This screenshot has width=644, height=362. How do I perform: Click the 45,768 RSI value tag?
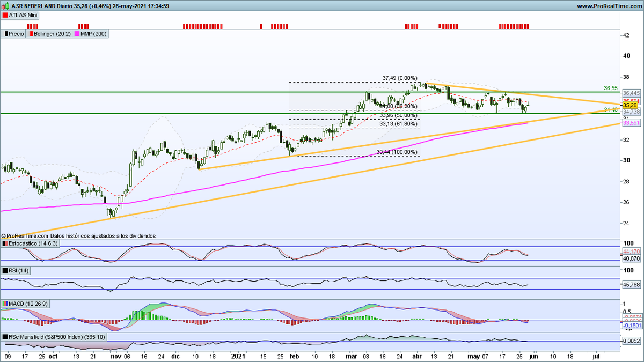631,285
